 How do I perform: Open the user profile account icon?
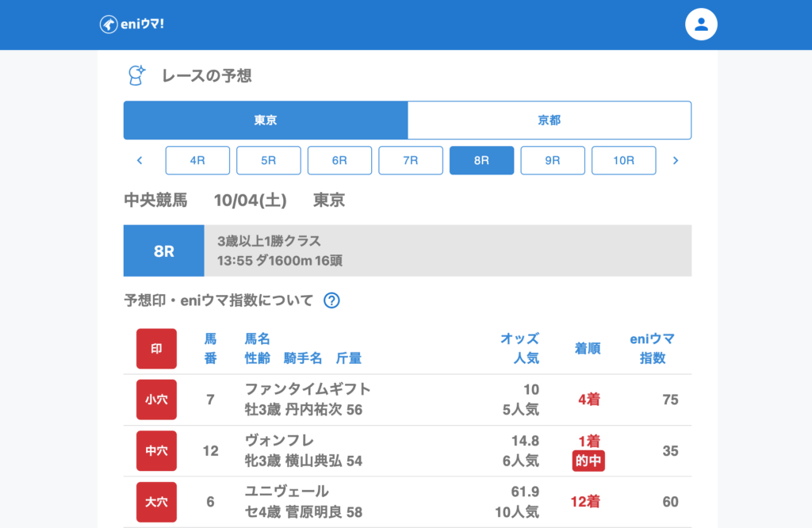coord(701,25)
